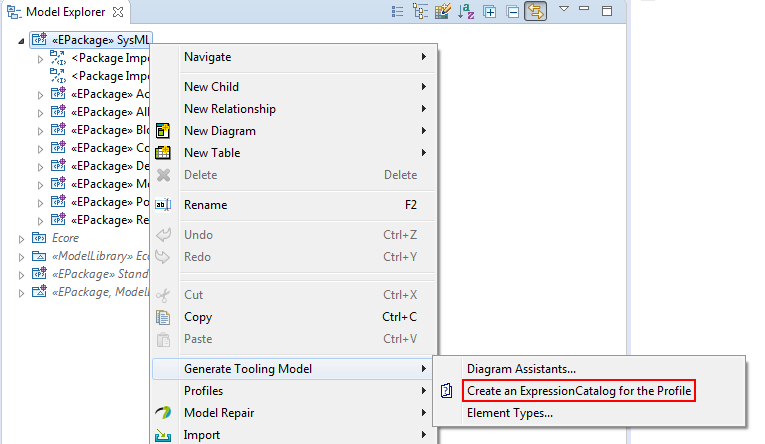
Task: Select the «EPackage» SysML tree item
Action: (x=91, y=40)
